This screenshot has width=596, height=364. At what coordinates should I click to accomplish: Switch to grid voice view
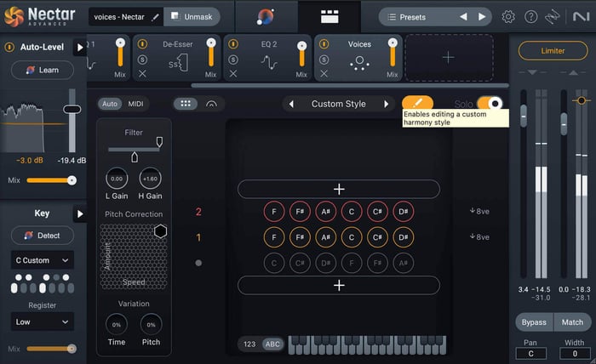(186, 104)
